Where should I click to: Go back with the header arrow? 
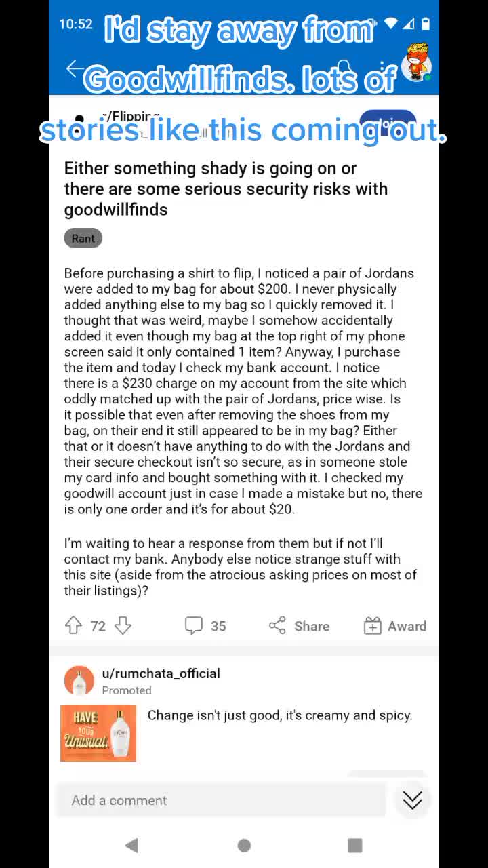click(74, 68)
